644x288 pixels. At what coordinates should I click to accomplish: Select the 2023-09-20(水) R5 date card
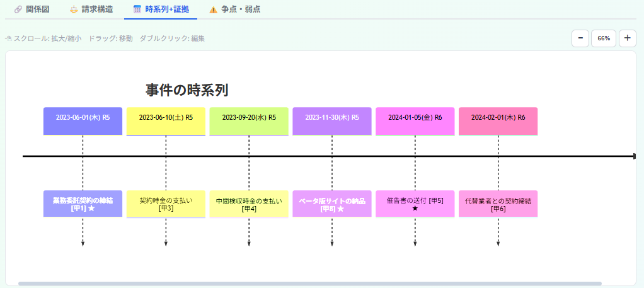(249, 121)
